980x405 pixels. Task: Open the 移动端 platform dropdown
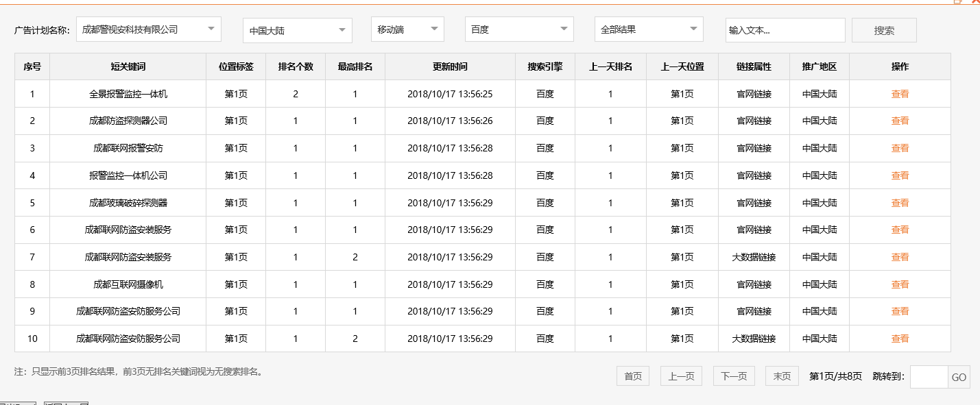coord(407,29)
